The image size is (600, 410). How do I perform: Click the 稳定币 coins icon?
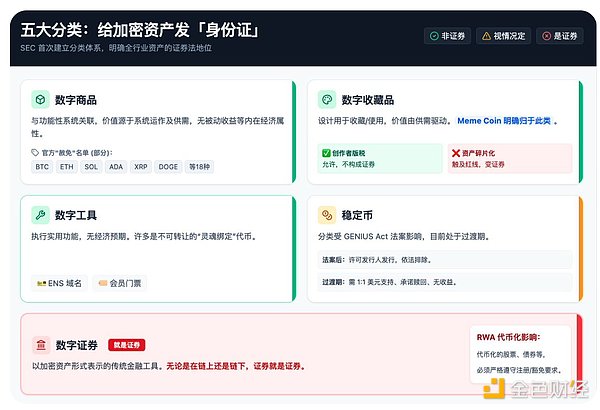pos(325,214)
